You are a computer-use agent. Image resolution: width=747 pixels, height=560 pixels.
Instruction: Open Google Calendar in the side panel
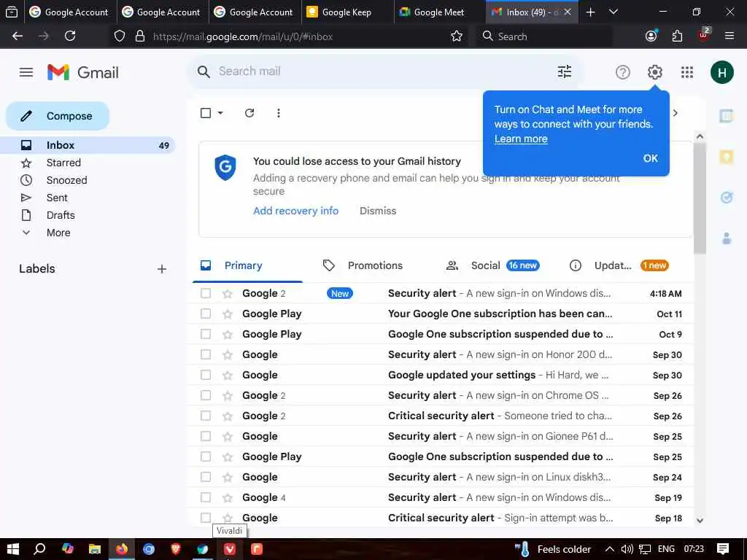(726, 116)
